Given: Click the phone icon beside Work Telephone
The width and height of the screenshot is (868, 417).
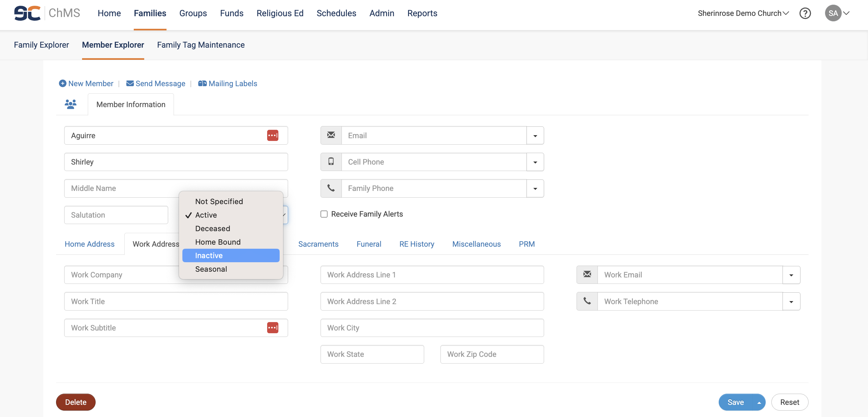Looking at the screenshot, I should click(x=587, y=301).
